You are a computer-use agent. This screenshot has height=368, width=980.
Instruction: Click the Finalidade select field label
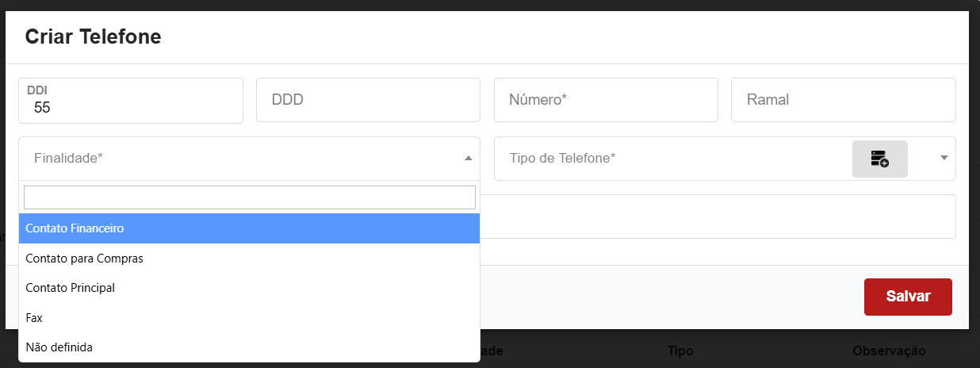(69, 159)
